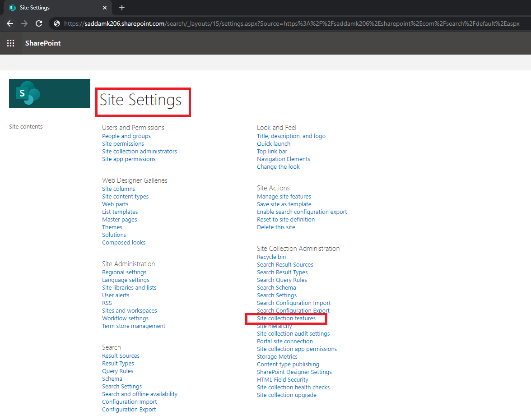This screenshot has width=531, height=420.
Task: Open Solutions gallery link
Action: (x=114, y=235)
